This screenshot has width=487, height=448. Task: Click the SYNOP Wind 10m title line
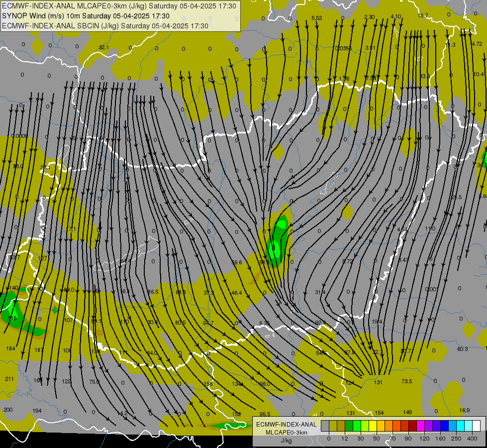click(x=86, y=16)
